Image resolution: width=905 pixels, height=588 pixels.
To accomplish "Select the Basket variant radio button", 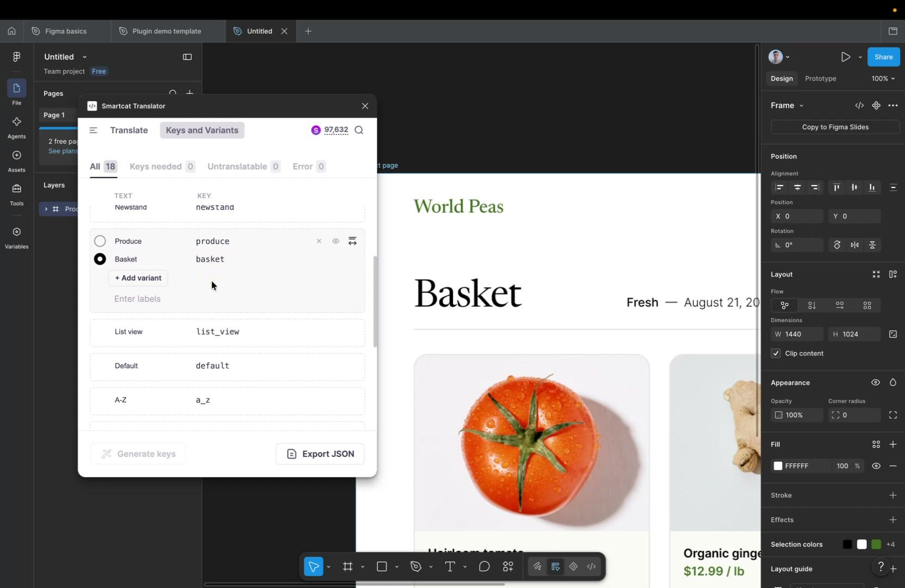I will pyautogui.click(x=100, y=259).
